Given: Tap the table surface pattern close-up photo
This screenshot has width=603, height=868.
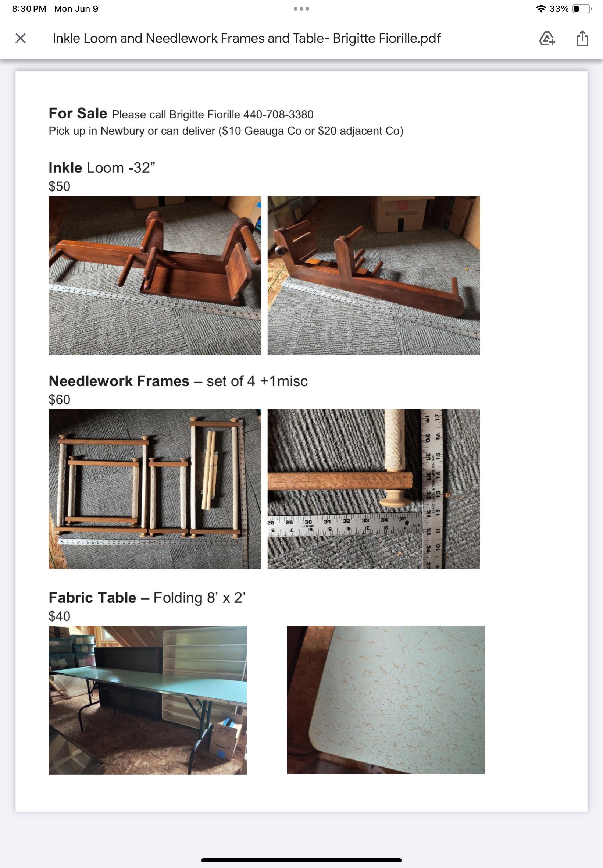Looking at the screenshot, I should (386, 700).
